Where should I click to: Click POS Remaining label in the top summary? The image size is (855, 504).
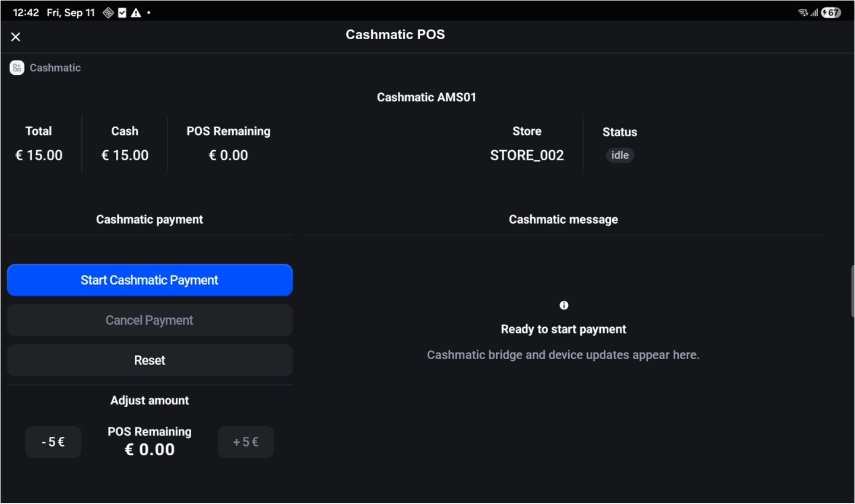(229, 131)
